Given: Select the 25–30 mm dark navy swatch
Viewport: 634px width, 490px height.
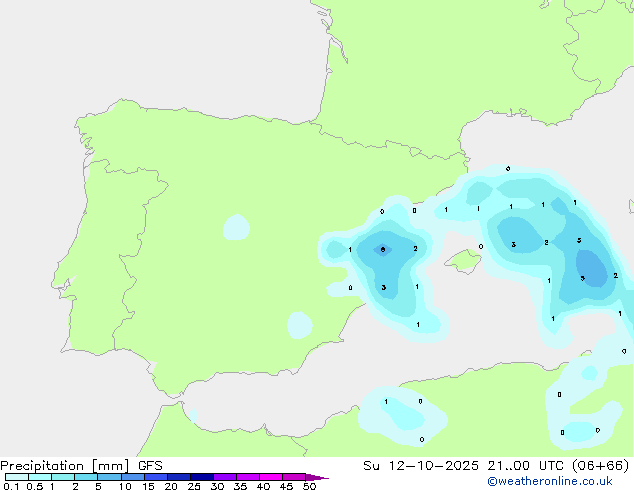Looking at the screenshot, I should tap(202, 477).
